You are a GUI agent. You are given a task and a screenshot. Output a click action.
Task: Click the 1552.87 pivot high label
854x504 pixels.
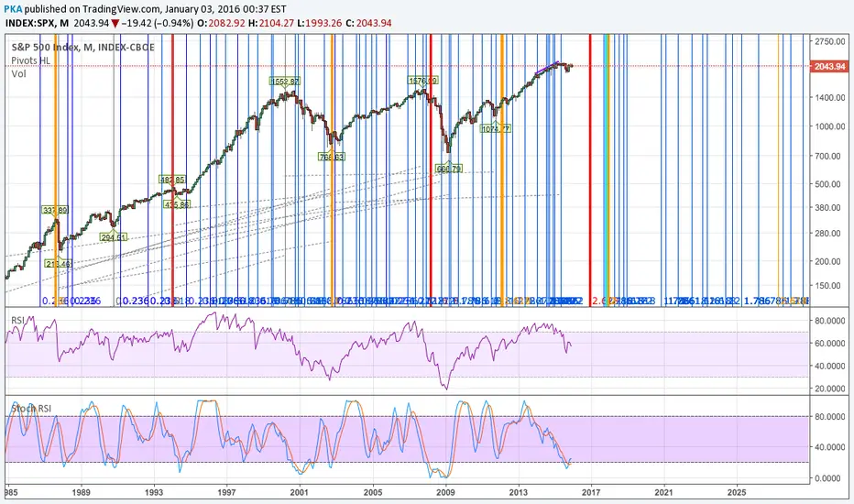point(285,82)
